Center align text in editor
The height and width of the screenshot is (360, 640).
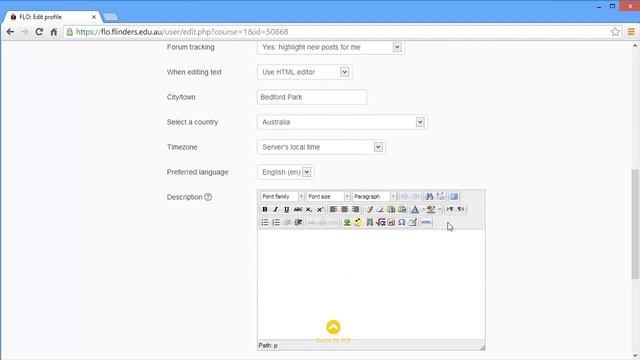tap(344, 209)
